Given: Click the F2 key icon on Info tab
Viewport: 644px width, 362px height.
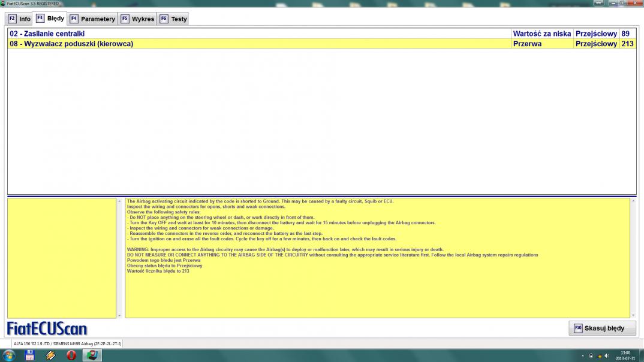Looking at the screenshot, I should click(x=12, y=19).
